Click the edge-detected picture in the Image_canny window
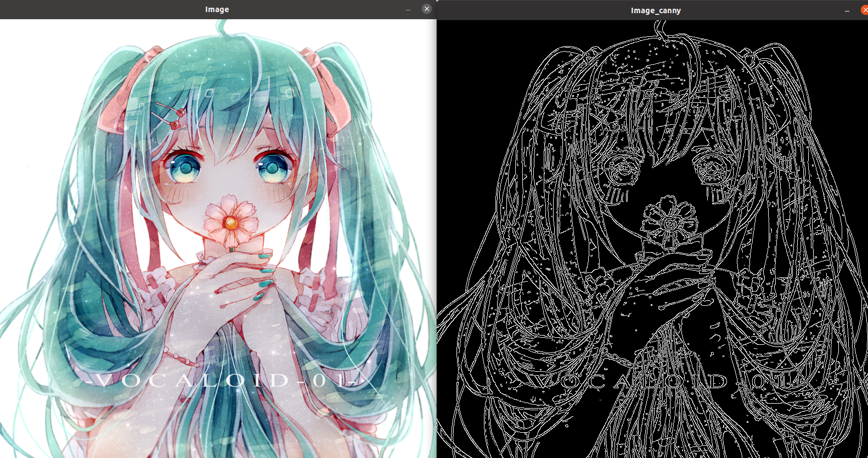Screen dimensions: 868x458 pyautogui.click(x=652, y=239)
